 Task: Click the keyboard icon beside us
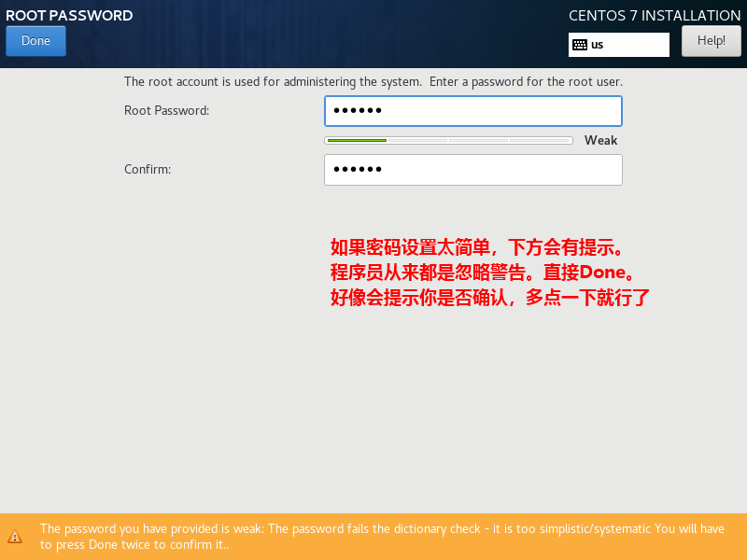(580, 45)
